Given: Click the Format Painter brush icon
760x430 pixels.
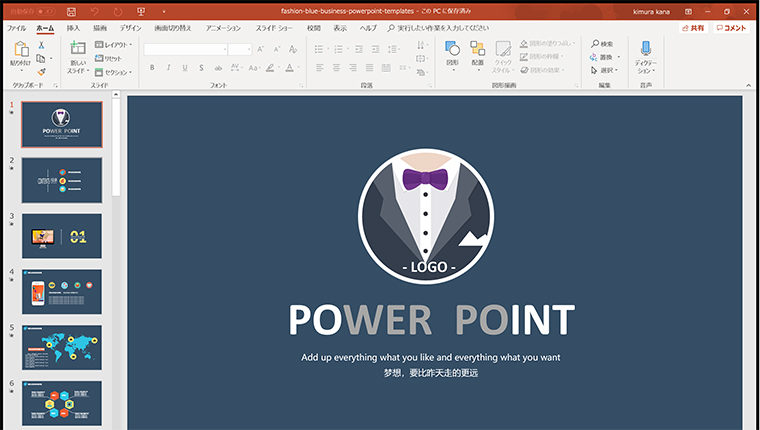Looking at the screenshot, I should pyautogui.click(x=41, y=71).
